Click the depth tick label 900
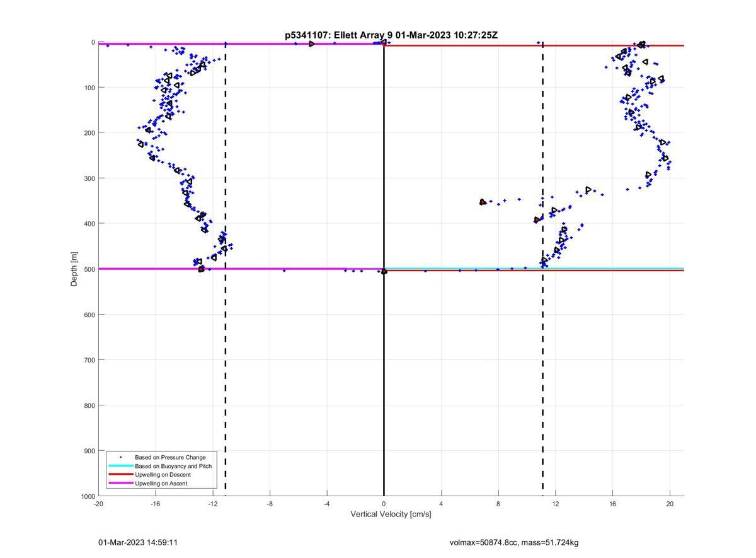The height and width of the screenshot is (558, 756). click(89, 451)
